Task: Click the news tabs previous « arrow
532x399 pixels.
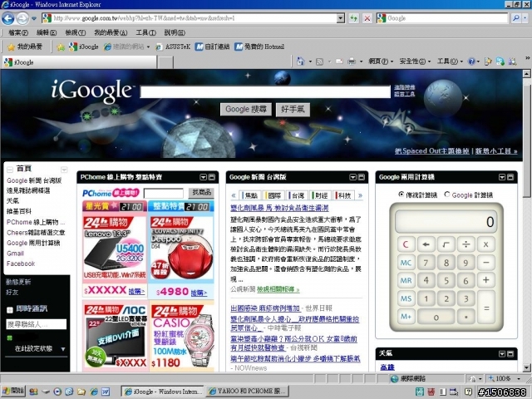Action: point(234,195)
